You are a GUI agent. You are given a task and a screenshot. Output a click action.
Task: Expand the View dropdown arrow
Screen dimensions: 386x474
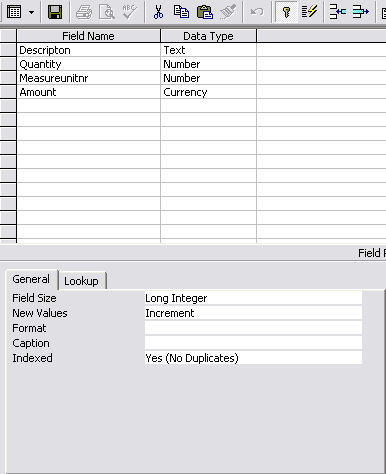(31, 12)
